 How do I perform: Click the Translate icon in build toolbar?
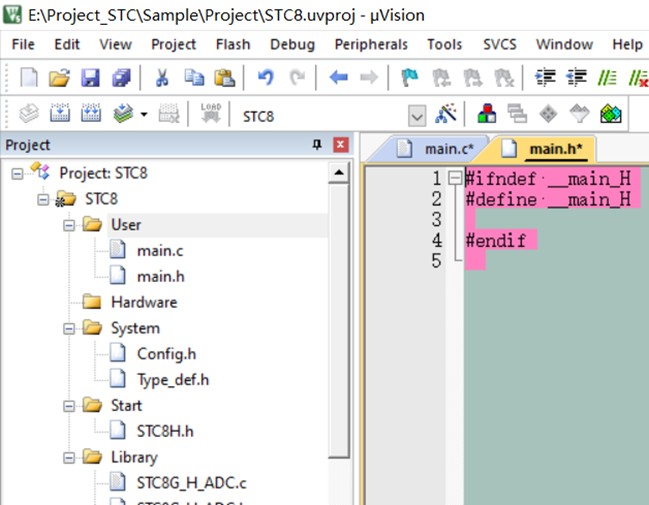coord(29,113)
